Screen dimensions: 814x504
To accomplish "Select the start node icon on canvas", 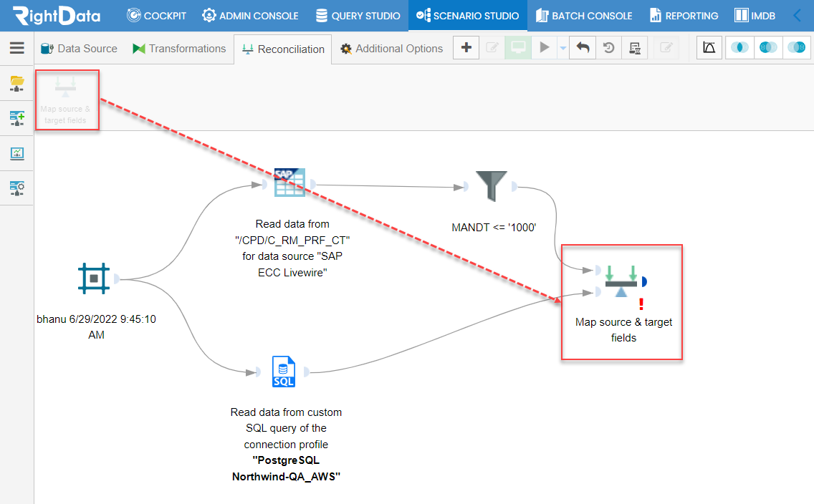I will click(x=94, y=278).
